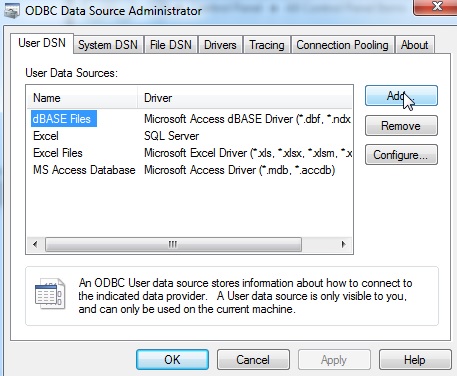The image size is (457, 376).
Task: Switch to the User DSN tab
Action: click(42, 43)
